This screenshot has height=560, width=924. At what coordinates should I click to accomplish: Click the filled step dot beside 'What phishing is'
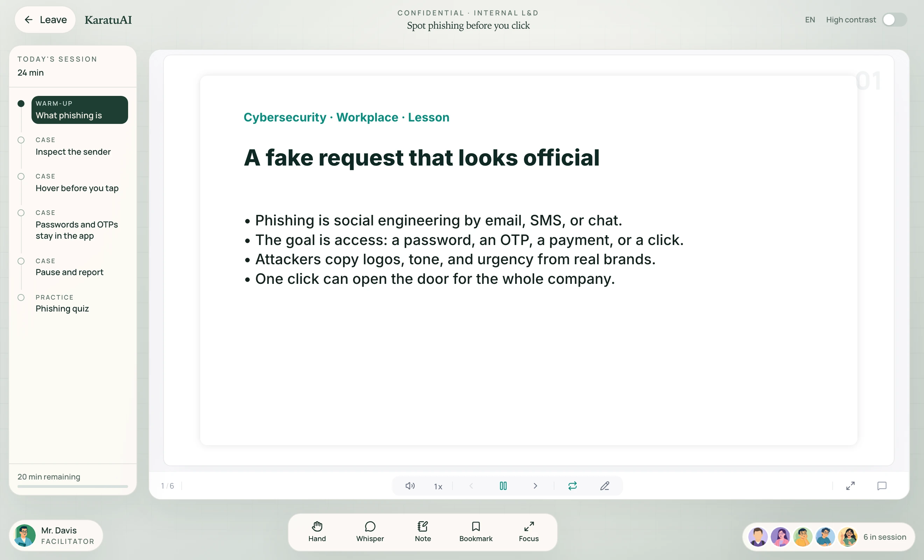[21, 104]
